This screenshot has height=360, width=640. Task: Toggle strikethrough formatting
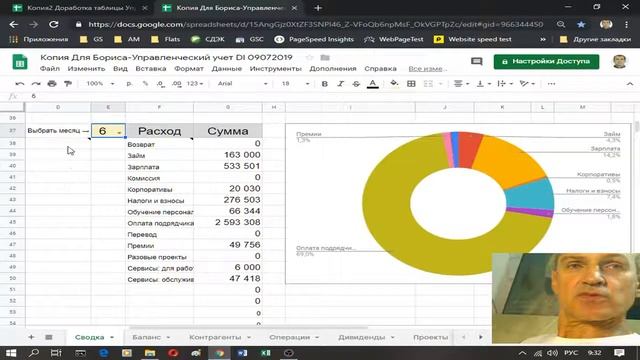pyautogui.click(x=356, y=84)
